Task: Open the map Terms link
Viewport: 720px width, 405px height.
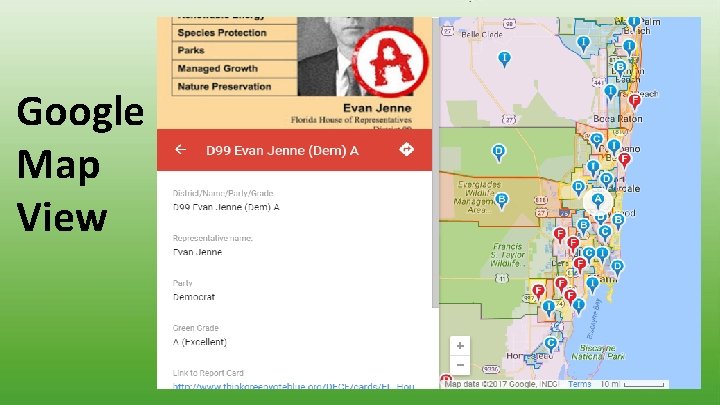Action: 579,384
